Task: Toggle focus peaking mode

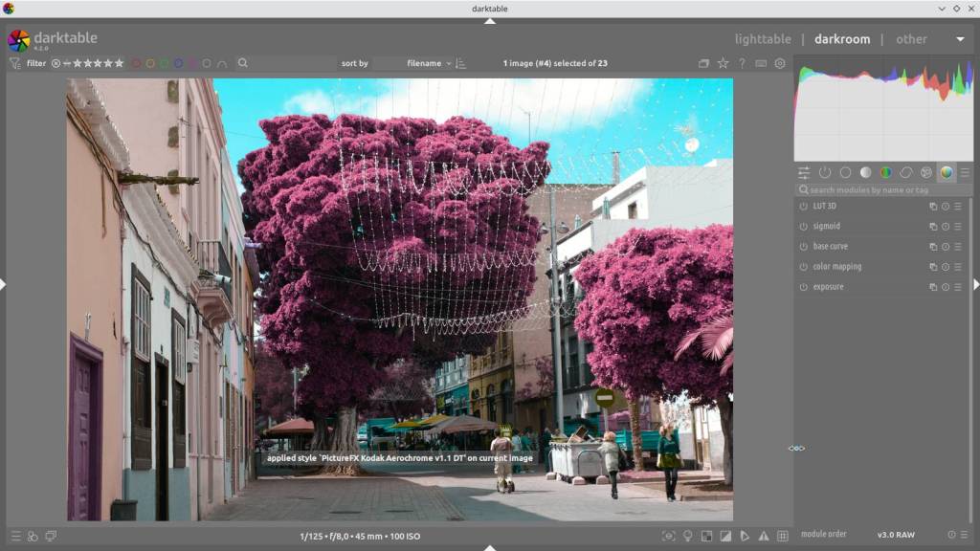Action: [668, 536]
